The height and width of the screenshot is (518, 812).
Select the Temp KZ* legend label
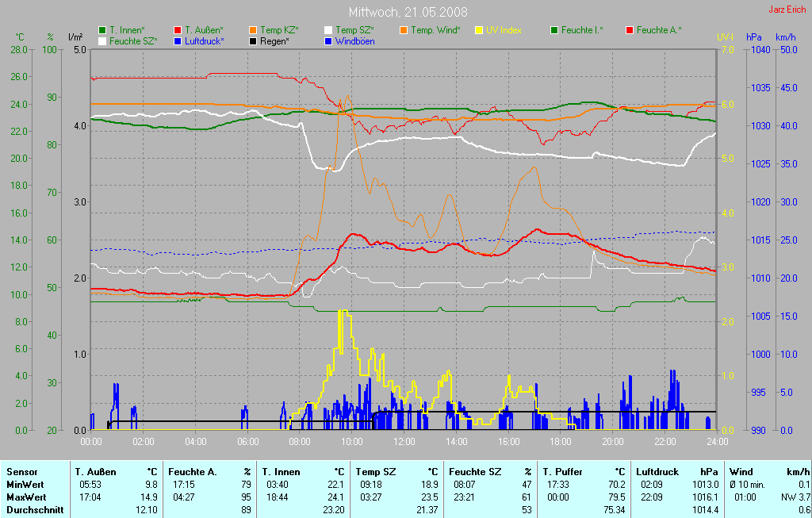[279, 30]
